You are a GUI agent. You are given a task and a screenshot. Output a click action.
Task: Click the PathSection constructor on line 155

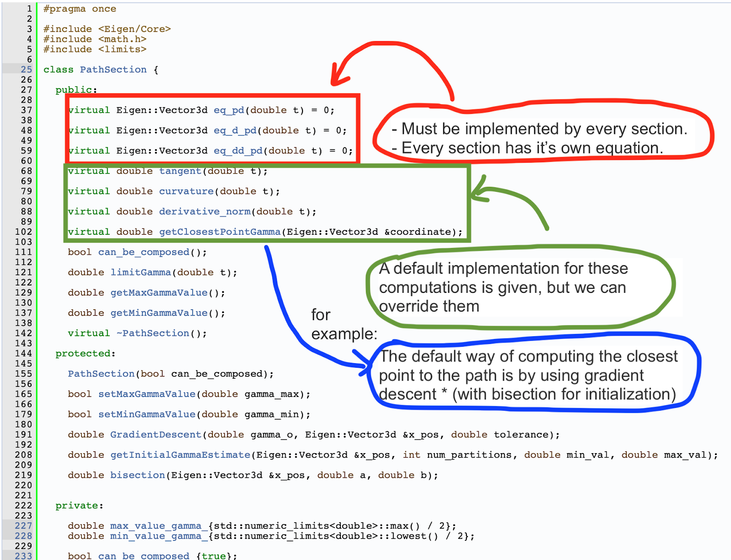(x=101, y=374)
